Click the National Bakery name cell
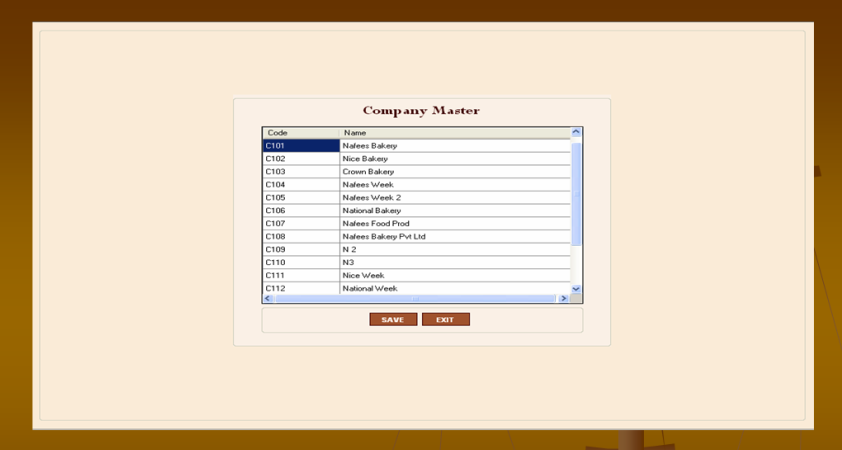This screenshot has height=450, width=842. (455, 211)
